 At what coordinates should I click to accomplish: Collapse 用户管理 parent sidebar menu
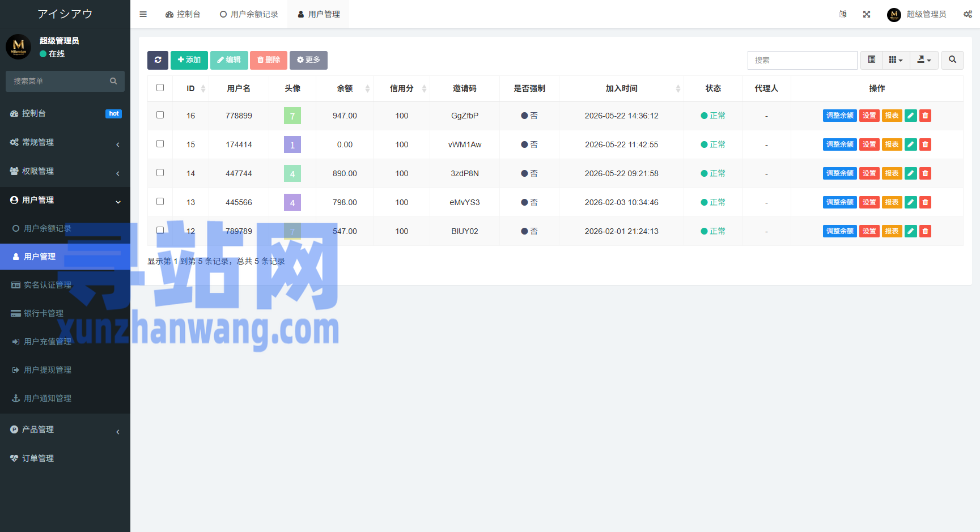pyautogui.click(x=65, y=200)
